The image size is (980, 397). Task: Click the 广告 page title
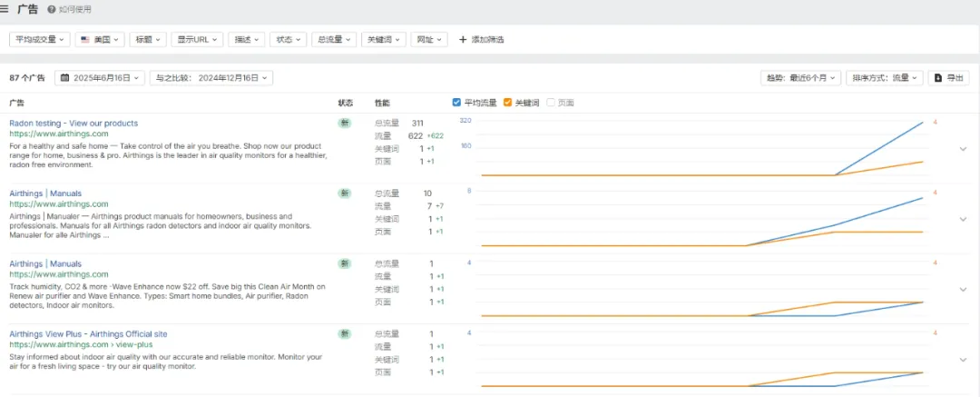click(27, 9)
